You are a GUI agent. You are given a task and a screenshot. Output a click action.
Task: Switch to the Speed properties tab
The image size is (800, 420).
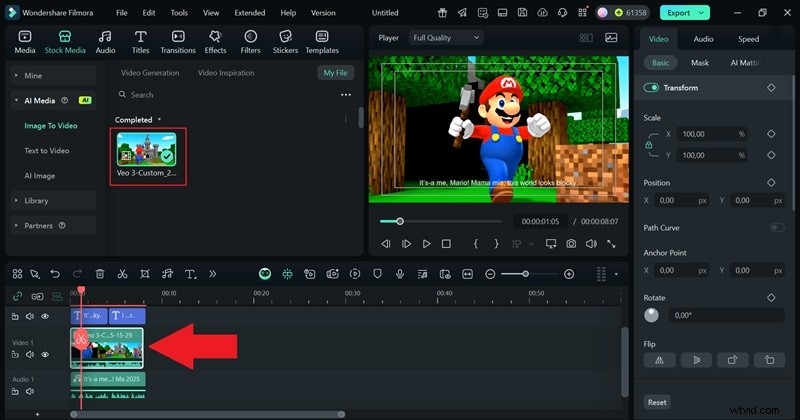748,39
